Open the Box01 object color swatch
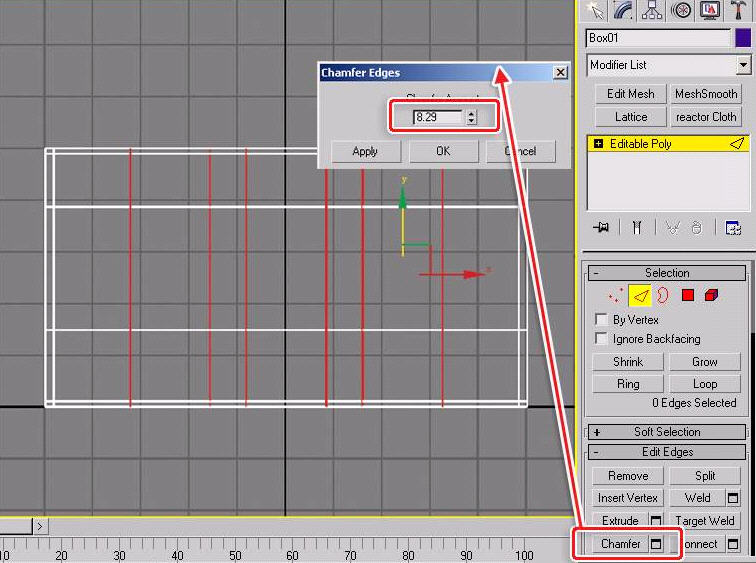 (x=743, y=38)
